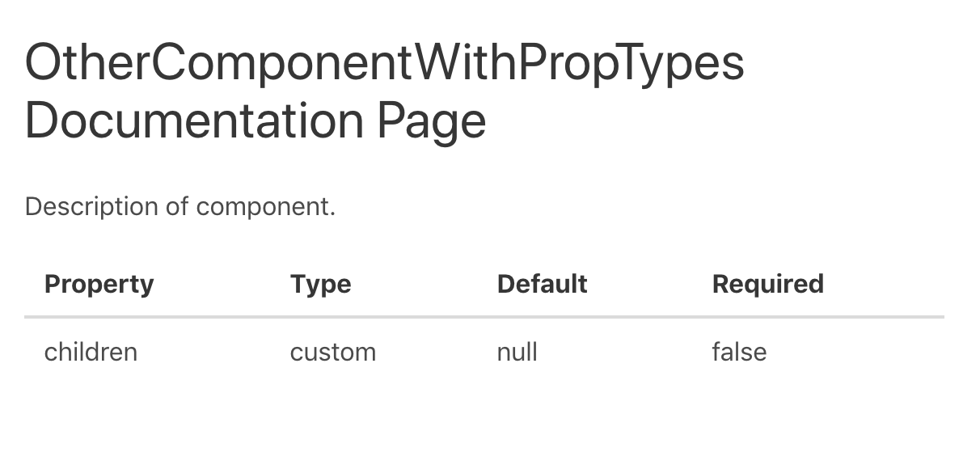Click the word component. in the description
Image resolution: width=980 pixels, height=469 pixels.
pos(265,209)
